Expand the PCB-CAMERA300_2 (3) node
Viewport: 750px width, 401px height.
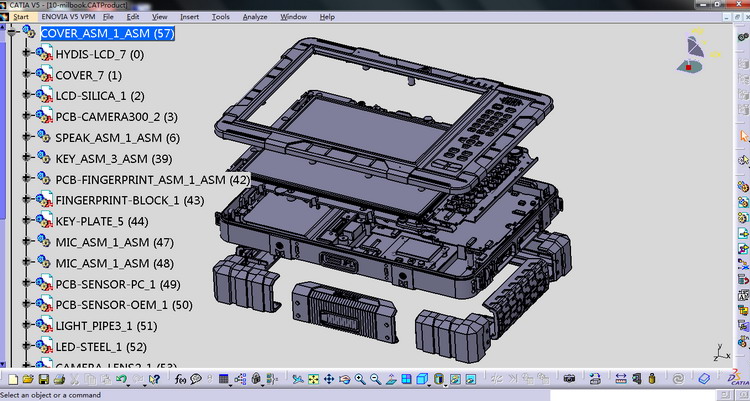[x=26, y=116]
